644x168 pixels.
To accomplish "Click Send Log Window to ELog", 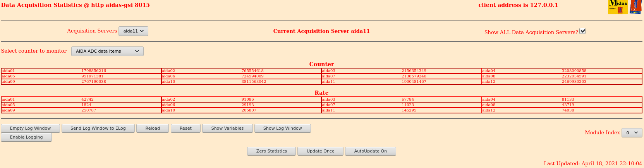I will point(98,129).
